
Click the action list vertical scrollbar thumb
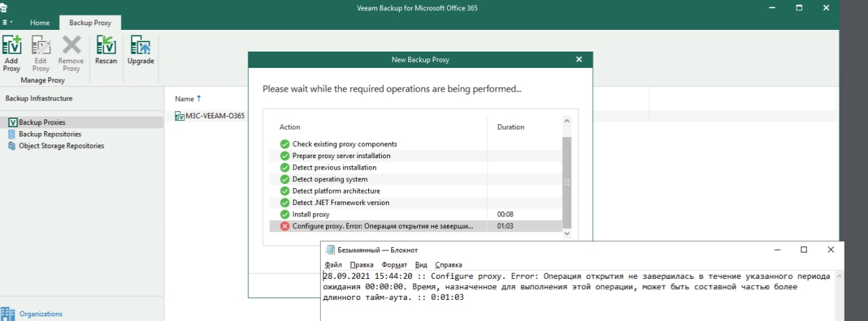tap(567, 182)
